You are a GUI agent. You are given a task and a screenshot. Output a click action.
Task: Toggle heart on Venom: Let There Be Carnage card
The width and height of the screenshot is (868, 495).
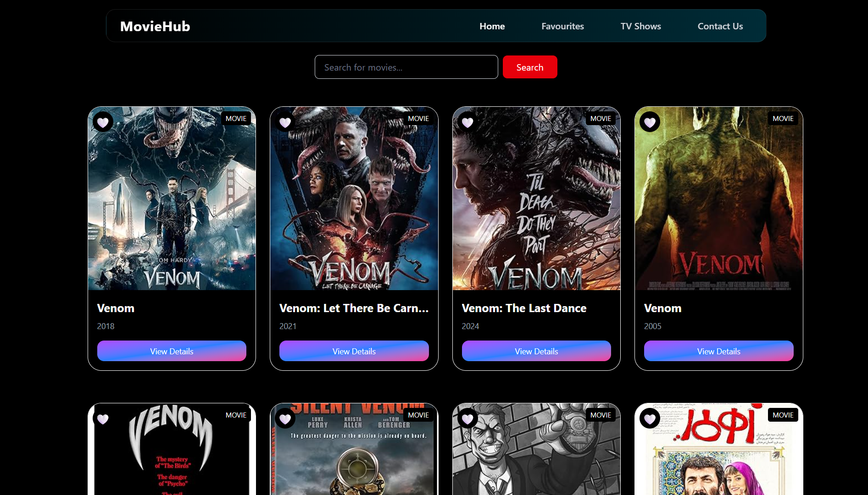tap(285, 122)
